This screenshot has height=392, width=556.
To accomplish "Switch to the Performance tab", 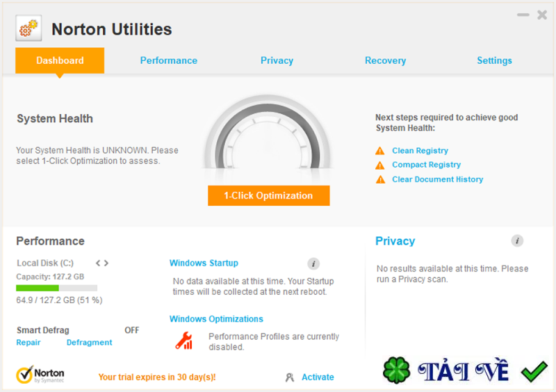I will click(x=168, y=60).
